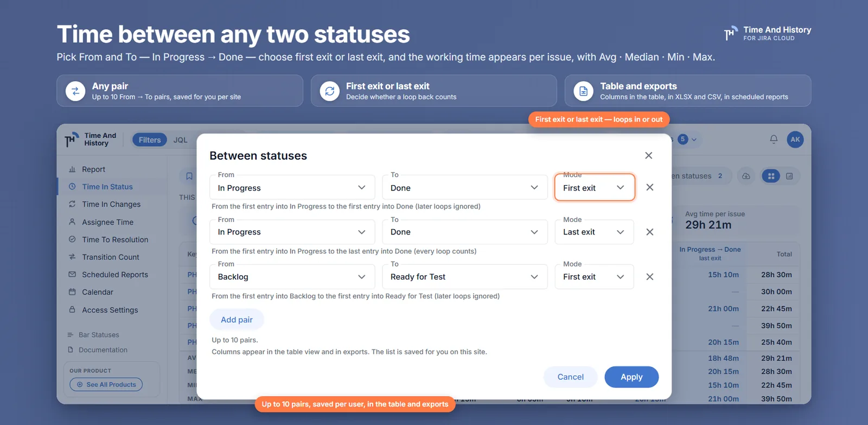Open notifications bell in the app header
The image size is (868, 425).
[x=774, y=139]
